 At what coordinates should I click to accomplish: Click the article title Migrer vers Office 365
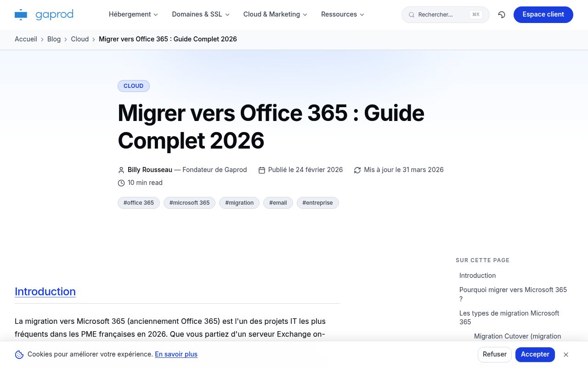271,126
